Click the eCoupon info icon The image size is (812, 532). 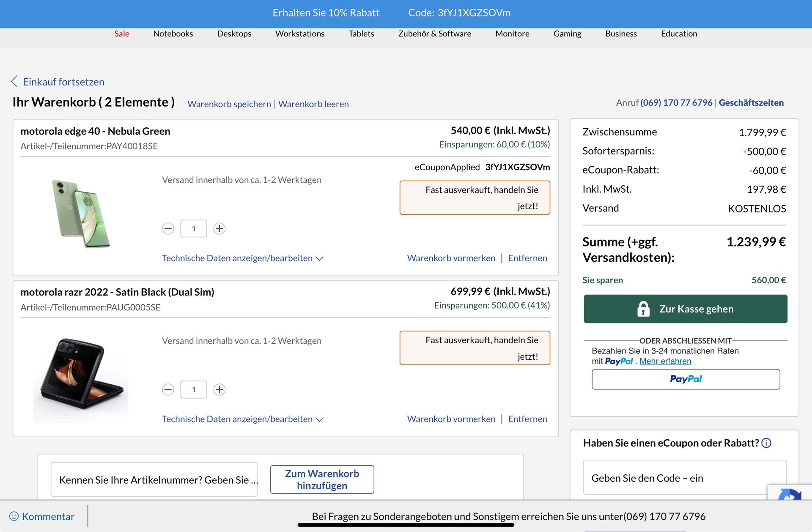click(766, 443)
